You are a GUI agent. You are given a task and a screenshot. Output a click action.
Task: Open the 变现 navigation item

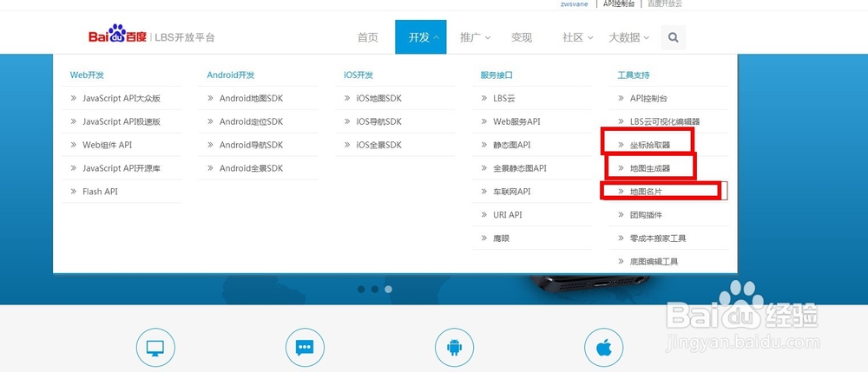(x=522, y=37)
